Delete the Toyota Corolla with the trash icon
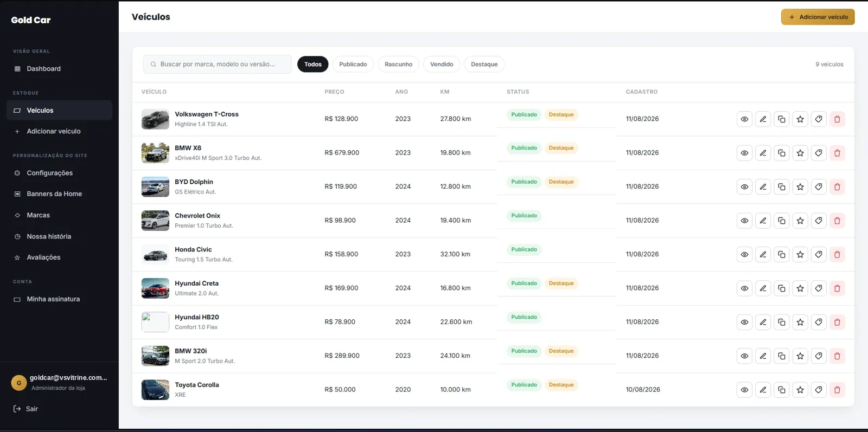This screenshot has height=432, width=868. [x=837, y=390]
